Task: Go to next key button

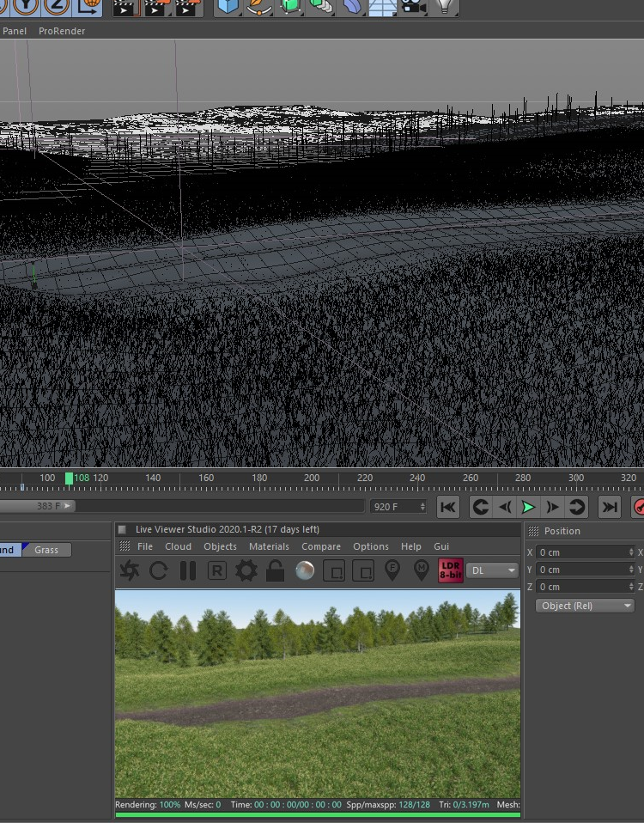Action: click(x=576, y=507)
